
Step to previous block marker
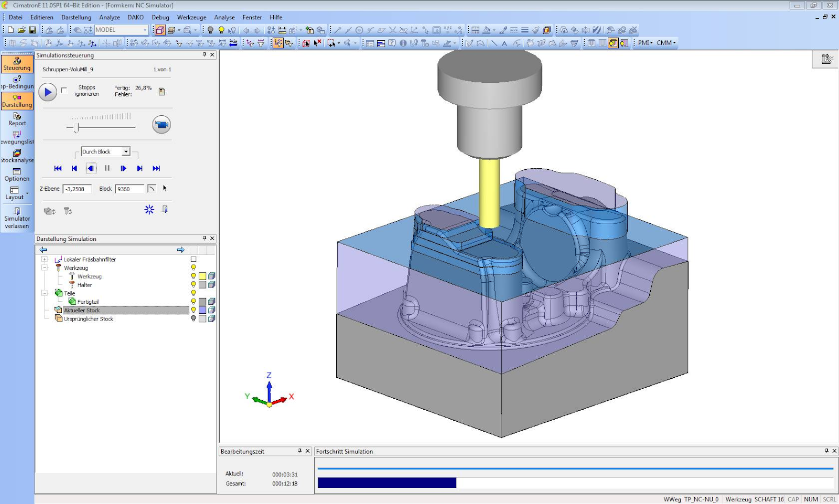(x=74, y=168)
